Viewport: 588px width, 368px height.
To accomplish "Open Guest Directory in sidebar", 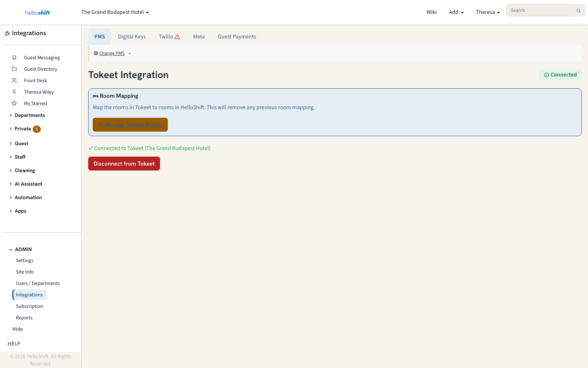I will click(41, 69).
